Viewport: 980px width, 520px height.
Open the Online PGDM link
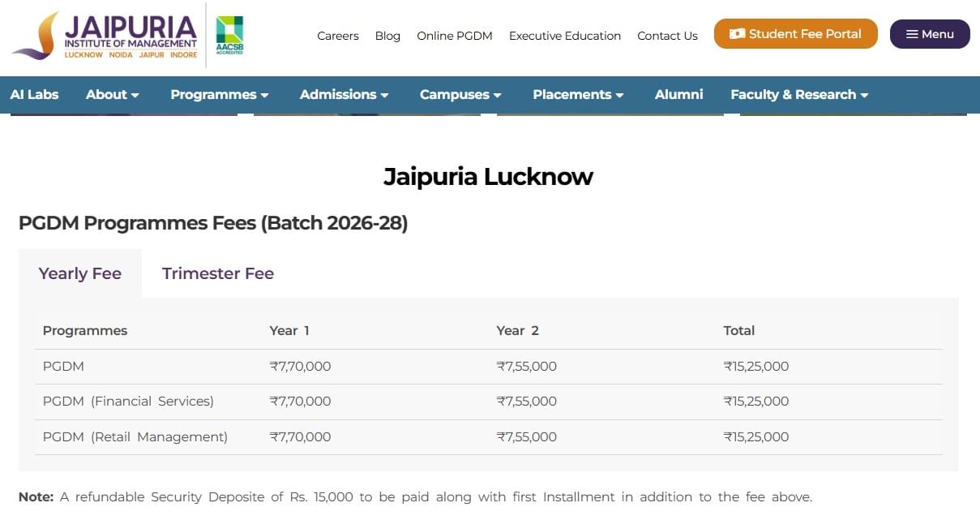pyautogui.click(x=455, y=36)
